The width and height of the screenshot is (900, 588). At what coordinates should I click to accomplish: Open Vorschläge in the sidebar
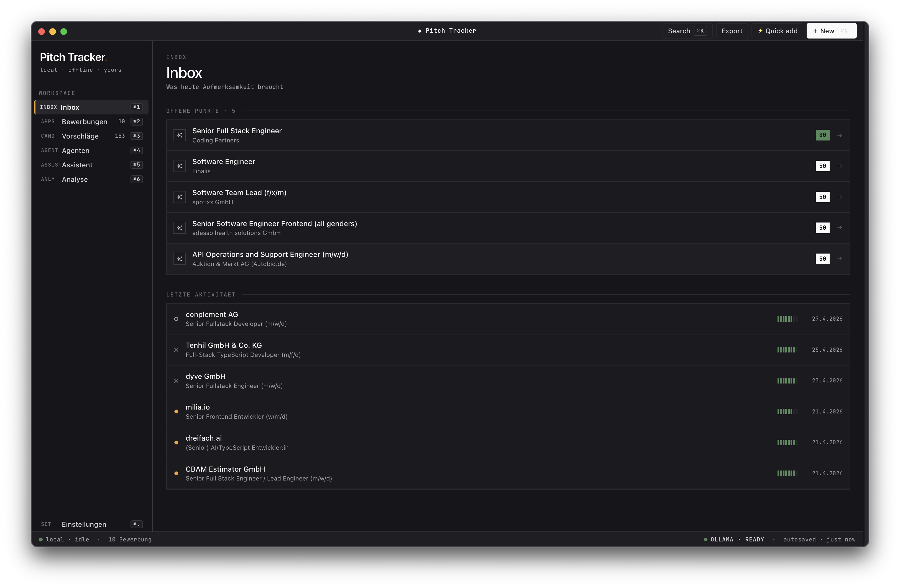(91, 136)
